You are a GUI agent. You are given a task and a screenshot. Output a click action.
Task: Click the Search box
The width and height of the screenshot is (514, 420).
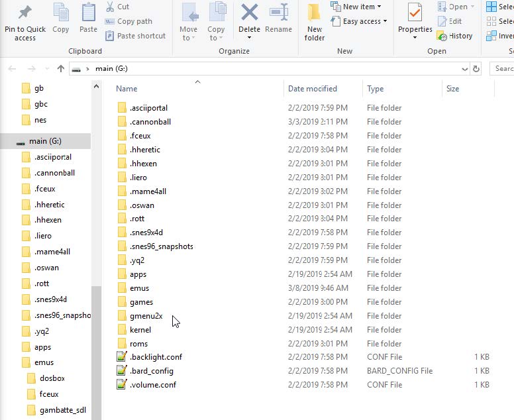click(502, 68)
